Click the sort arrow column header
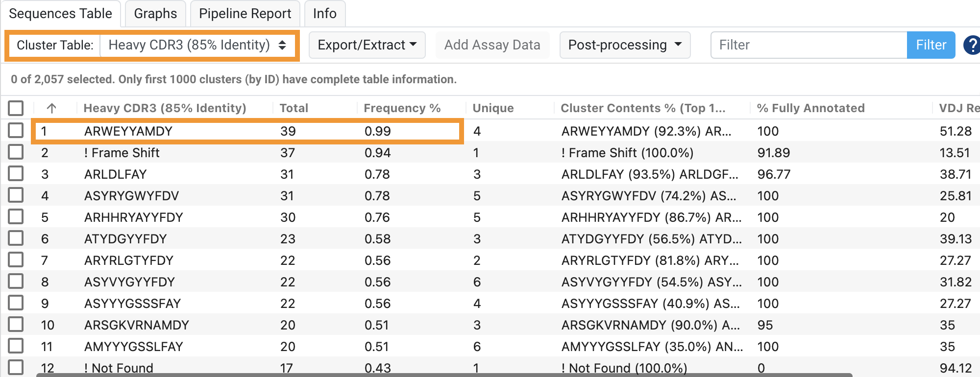Viewport: 980px width, 377px height. [x=51, y=108]
